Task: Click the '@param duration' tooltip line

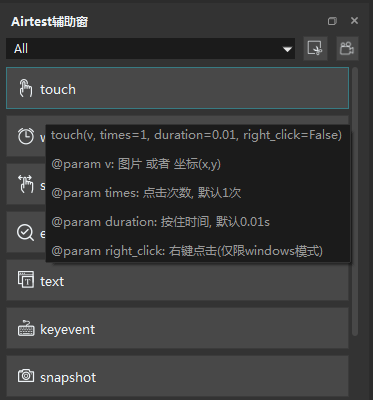Action: (160, 222)
